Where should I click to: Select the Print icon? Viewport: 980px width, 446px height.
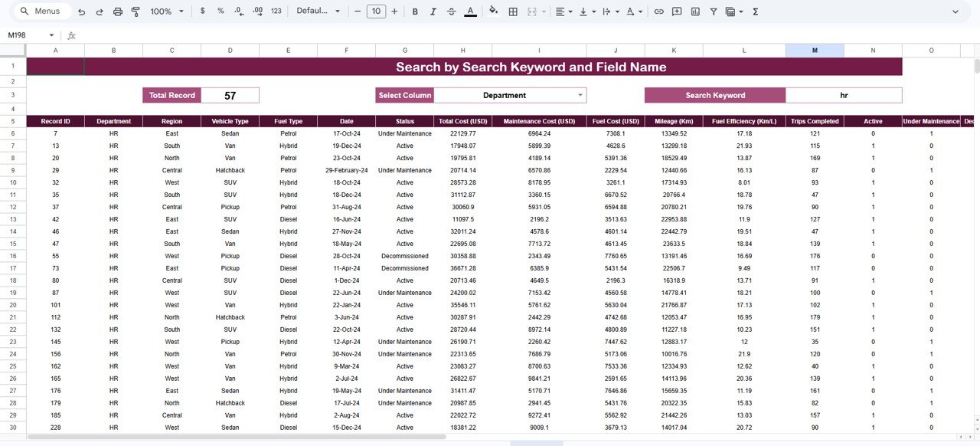pos(117,11)
